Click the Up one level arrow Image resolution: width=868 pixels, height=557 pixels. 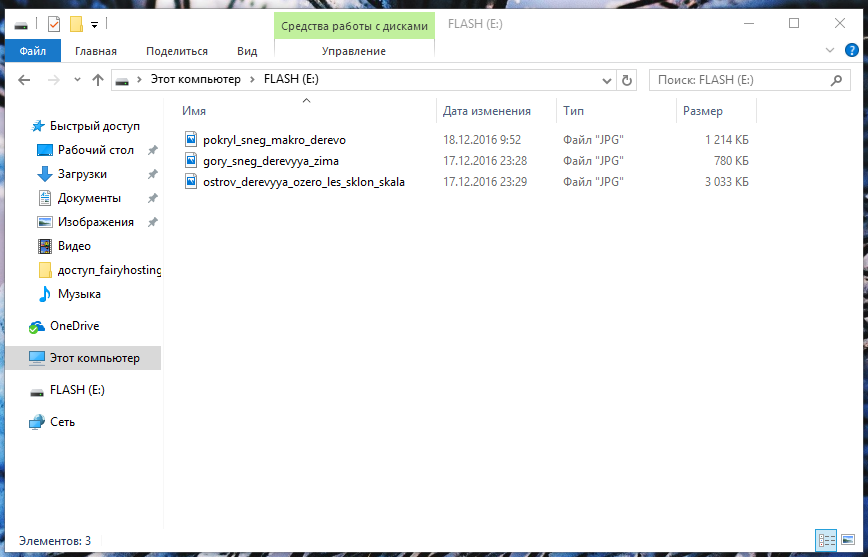97,80
